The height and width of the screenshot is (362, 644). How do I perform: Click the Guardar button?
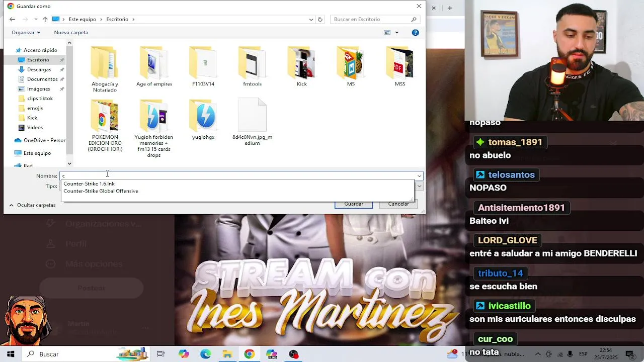pos(354,204)
